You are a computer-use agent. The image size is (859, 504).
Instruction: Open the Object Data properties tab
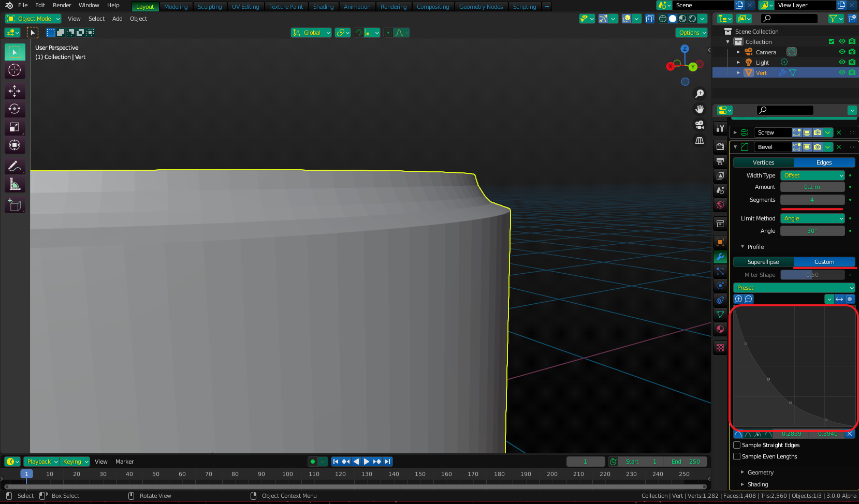pos(720,315)
